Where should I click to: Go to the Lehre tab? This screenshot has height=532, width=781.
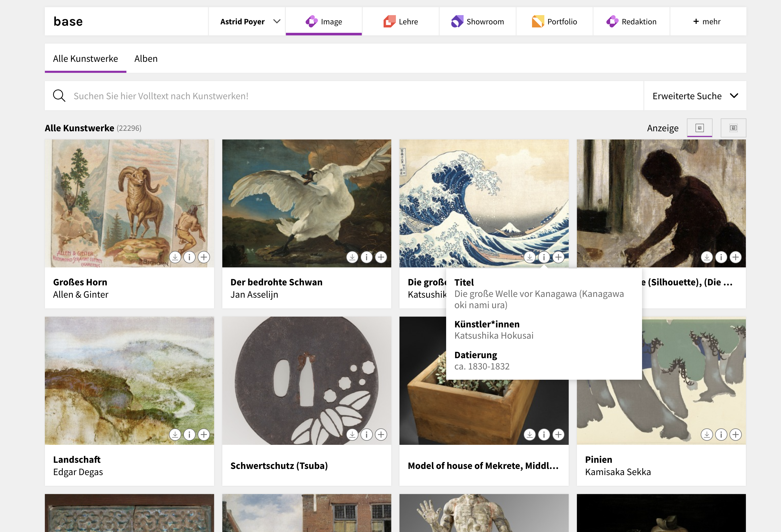[400, 22]
